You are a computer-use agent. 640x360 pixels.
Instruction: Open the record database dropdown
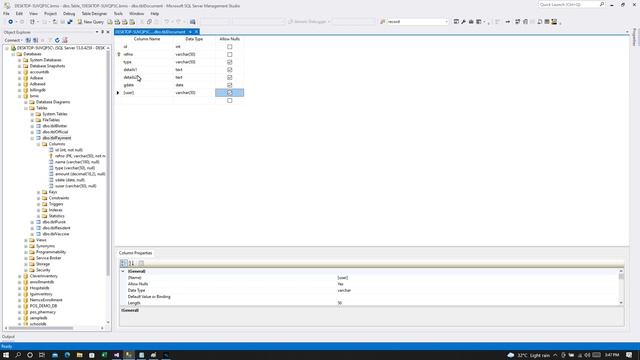(x=446, y=22)
